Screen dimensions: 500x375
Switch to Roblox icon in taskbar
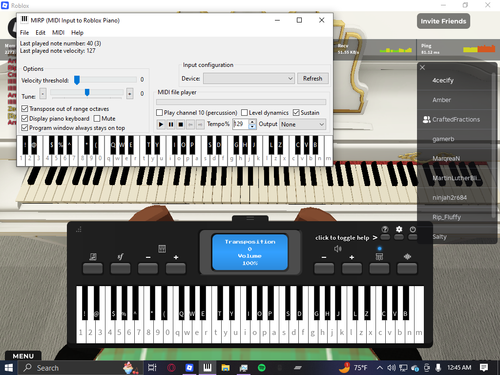coord(189,368)
